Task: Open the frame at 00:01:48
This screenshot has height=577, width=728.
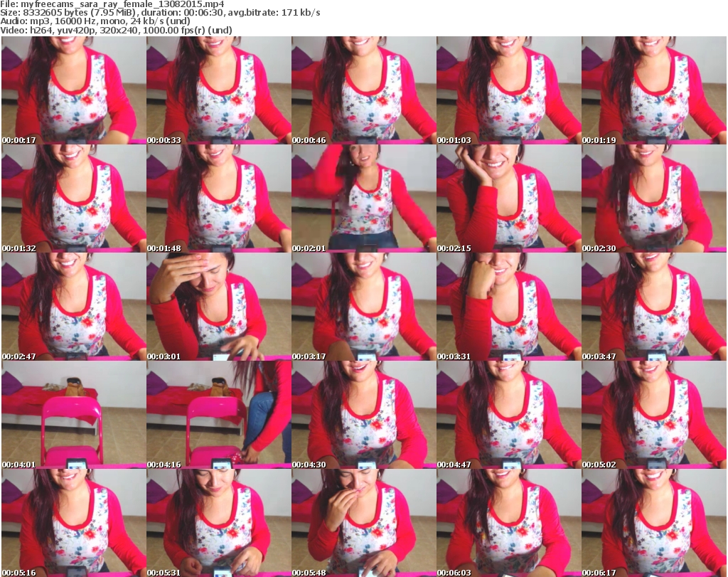Action: (x=219, y=198)
